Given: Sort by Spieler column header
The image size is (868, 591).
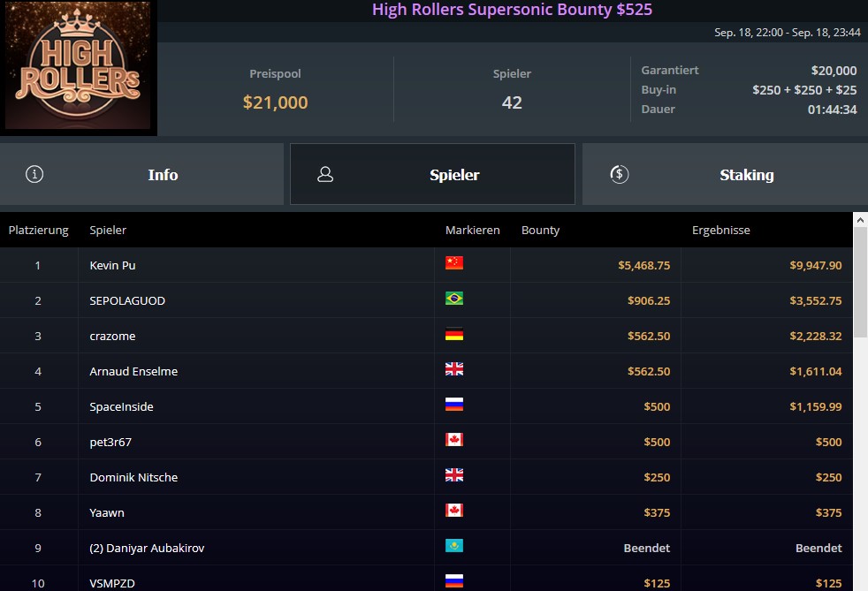Looking at the screenshot, I should click(x=108, y=231).
